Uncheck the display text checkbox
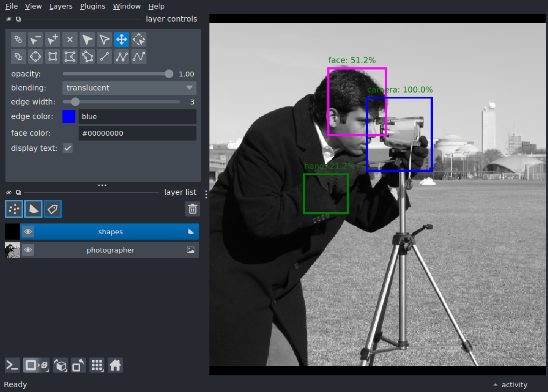Image resolution: width=548 pixels, height=392 pixels. pos(68,148)
